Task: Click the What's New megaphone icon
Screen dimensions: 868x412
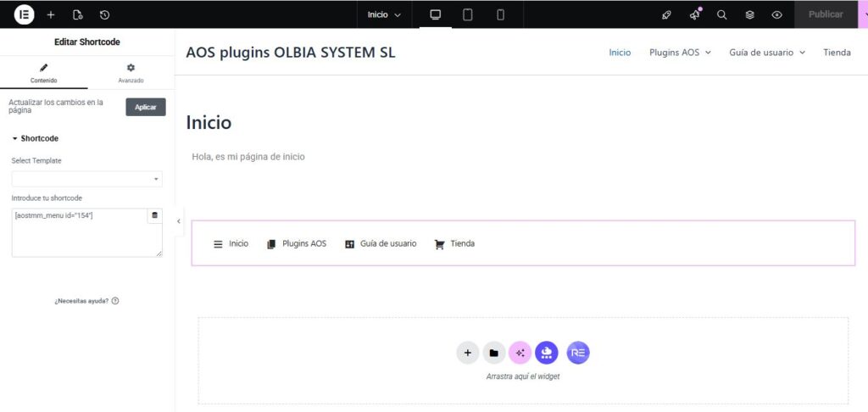Action: pyautogui.click(x=695, y=14)
